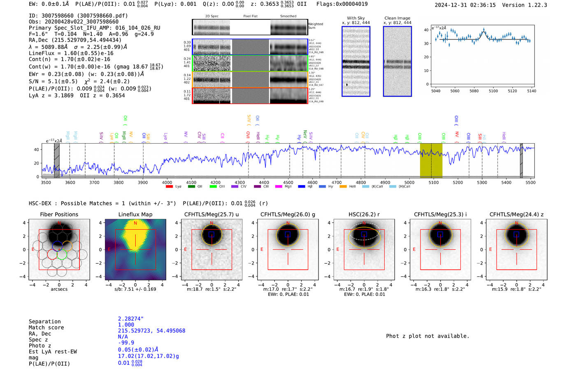Click the blue RA, Dec 215.529723, 54.495068
This screenshot has height=392, width=576.
151,331
